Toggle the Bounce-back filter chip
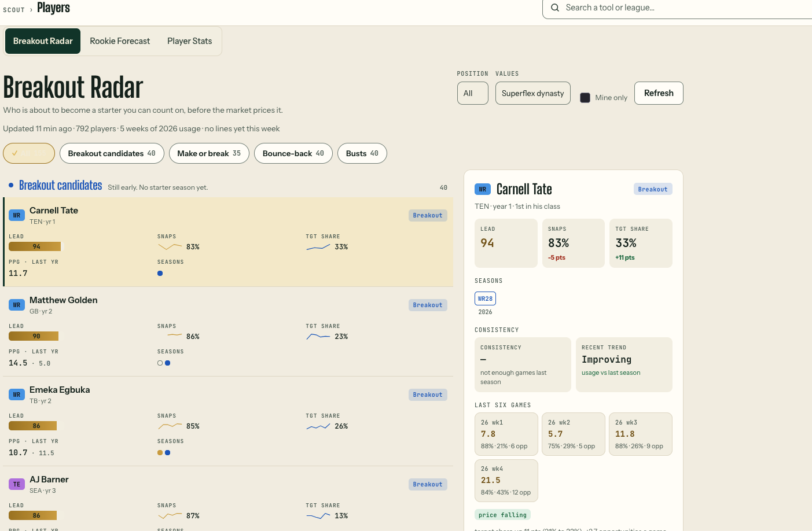Image resolution: width=812 pixels, height=531 pixels. pyautogui.click(x=293, y=153)
